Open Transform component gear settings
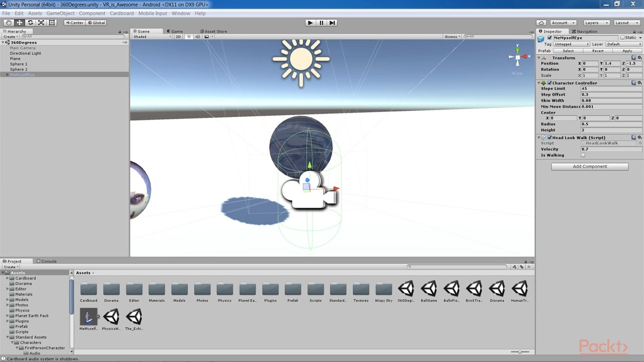The height and width of the screenshot is (362, 644). tap(639, 58)
